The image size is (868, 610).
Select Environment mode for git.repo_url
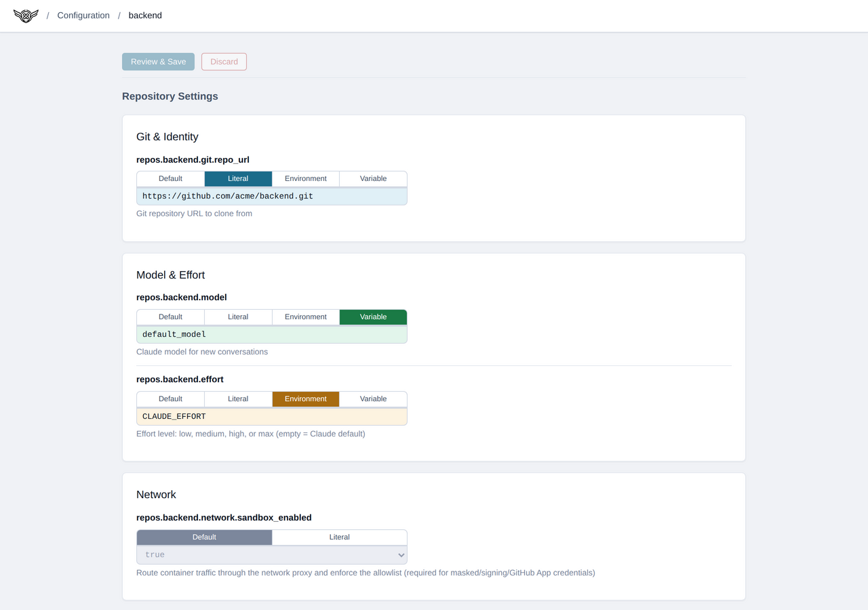click(305, 179)
